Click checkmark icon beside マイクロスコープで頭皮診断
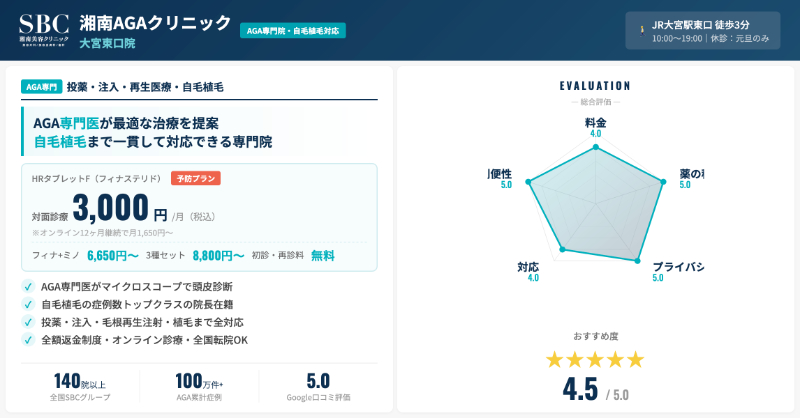The image size is (800, 418). tap(27, 286)
